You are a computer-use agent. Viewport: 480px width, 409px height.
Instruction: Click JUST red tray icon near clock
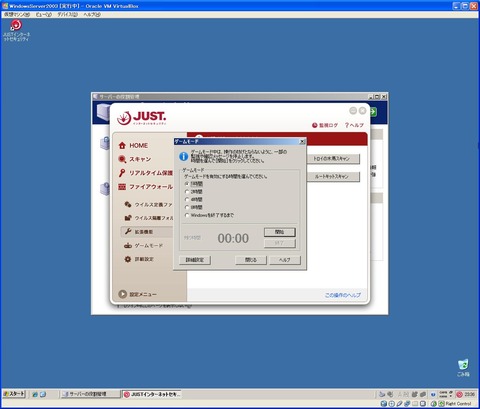pyautogui.click(x=460, y=394)
